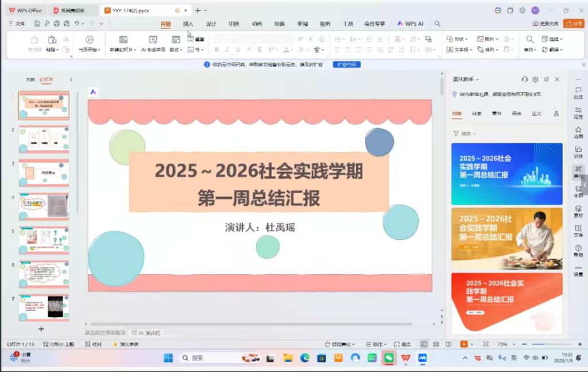
Task: Expand the 形状 shapes dropdown
Action: pyautogui.click(x=458, y=39)
